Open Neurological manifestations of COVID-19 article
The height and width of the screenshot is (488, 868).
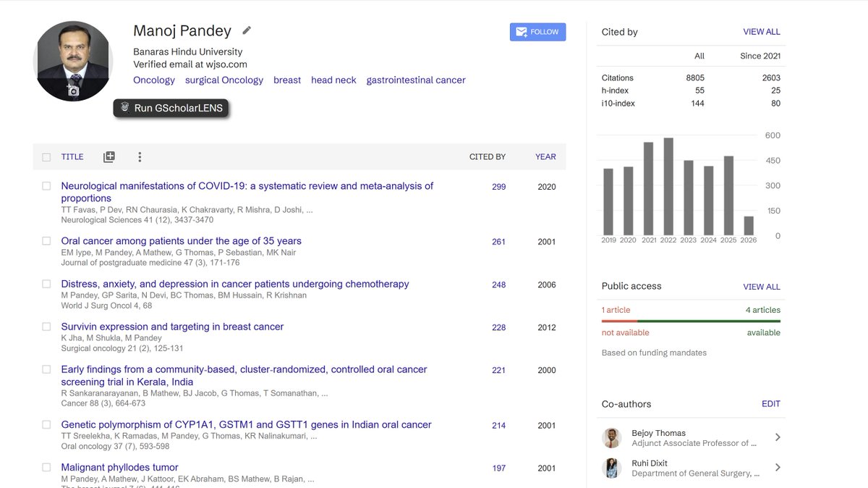247,192
